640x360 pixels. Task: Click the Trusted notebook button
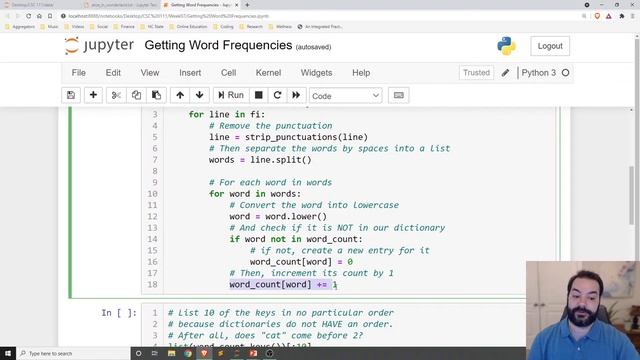476,73
